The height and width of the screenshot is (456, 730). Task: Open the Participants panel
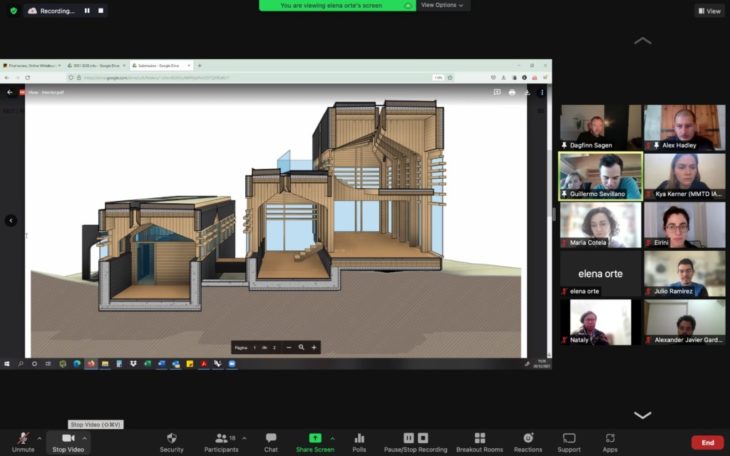[x=221, y=440]
